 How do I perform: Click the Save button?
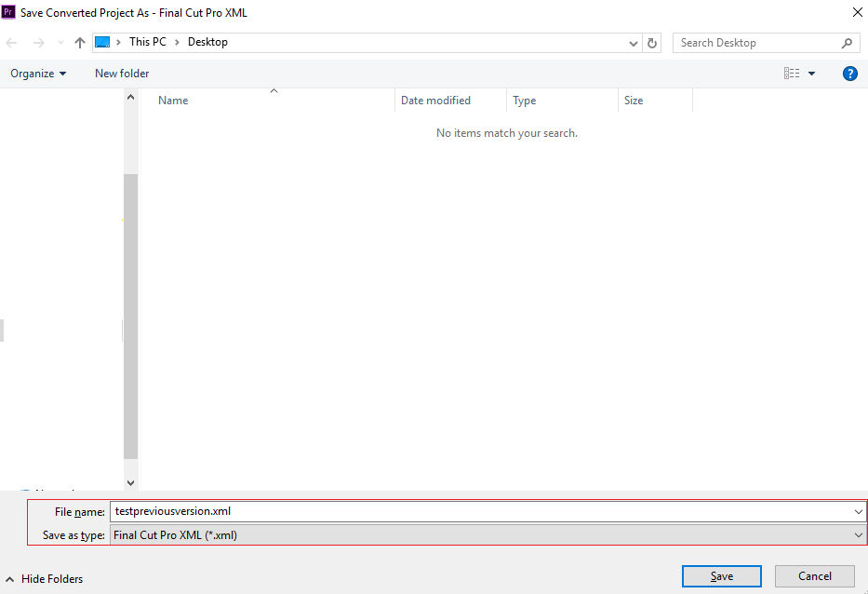point(721,575)
